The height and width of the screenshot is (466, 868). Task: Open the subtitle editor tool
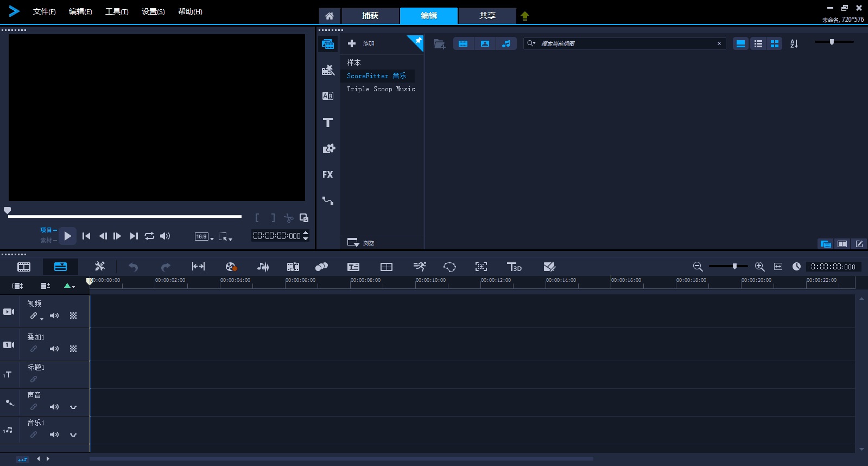(353, 267)
